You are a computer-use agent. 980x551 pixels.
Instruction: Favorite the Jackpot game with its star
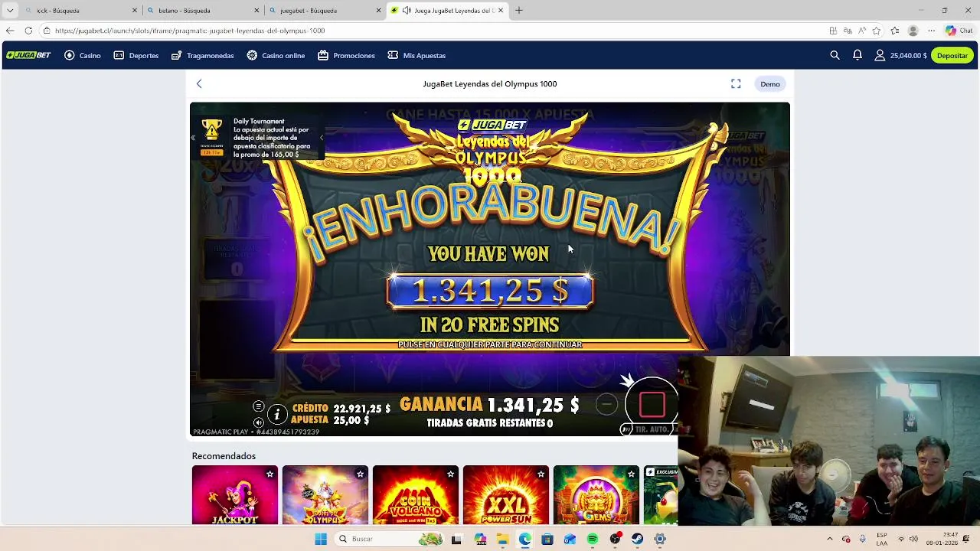[x=269, y=474]
